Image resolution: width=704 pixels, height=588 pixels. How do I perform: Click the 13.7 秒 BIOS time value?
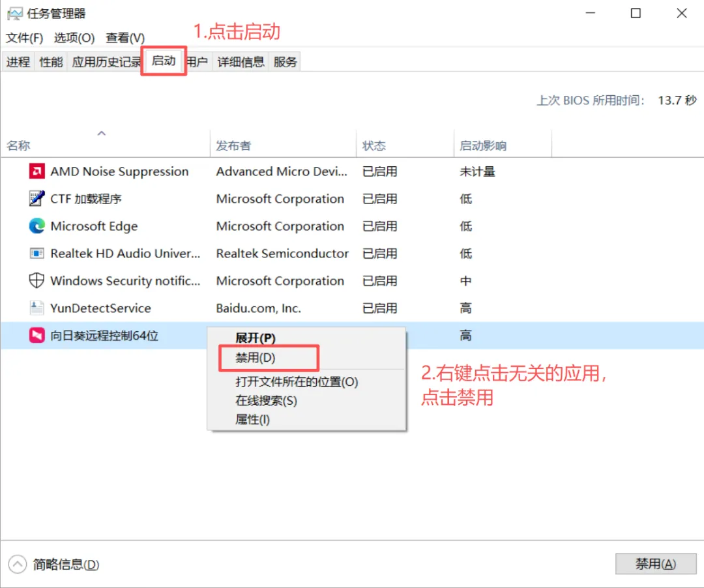[677, 100]
